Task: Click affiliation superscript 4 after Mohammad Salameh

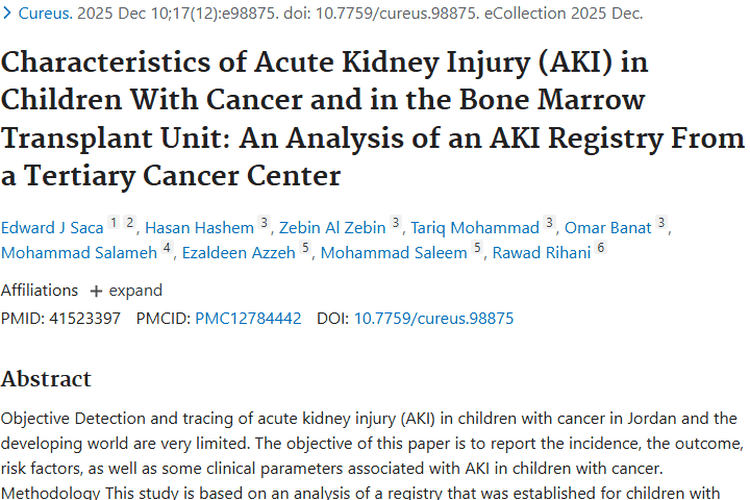Action: coord(168,248)
